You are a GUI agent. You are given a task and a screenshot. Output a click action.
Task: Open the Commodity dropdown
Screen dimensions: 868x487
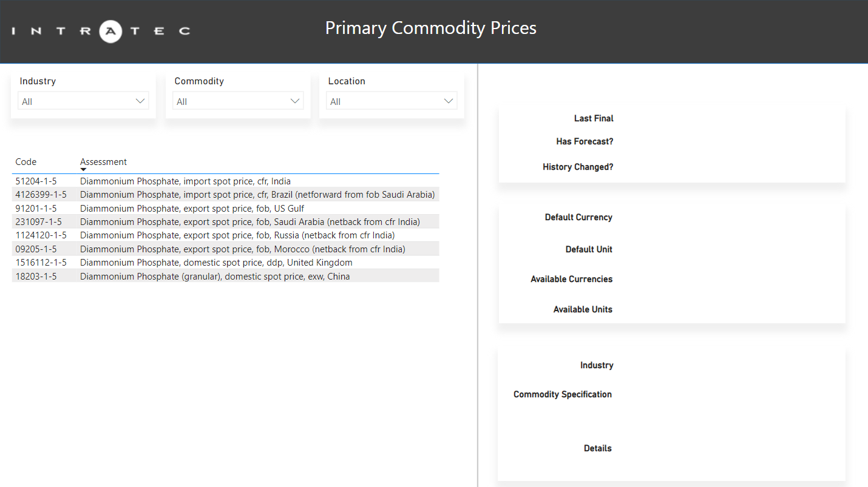coord(237,101)
